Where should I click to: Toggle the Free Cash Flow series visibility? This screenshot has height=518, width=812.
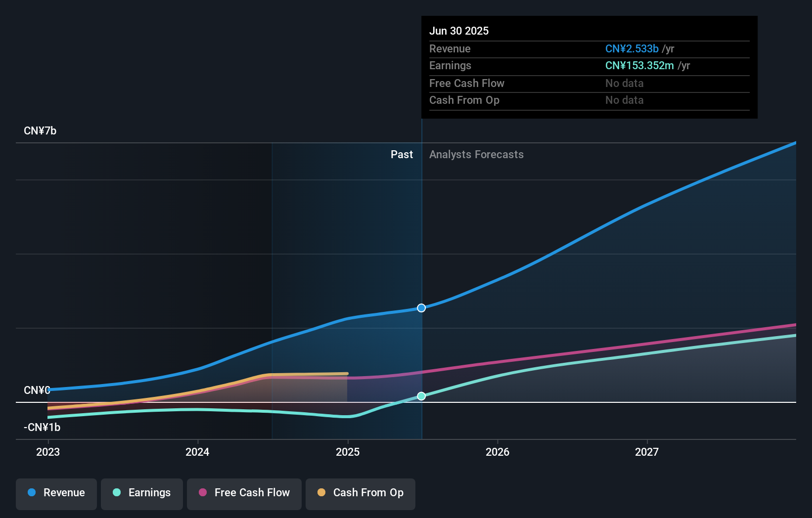click(x=244, y=493)
